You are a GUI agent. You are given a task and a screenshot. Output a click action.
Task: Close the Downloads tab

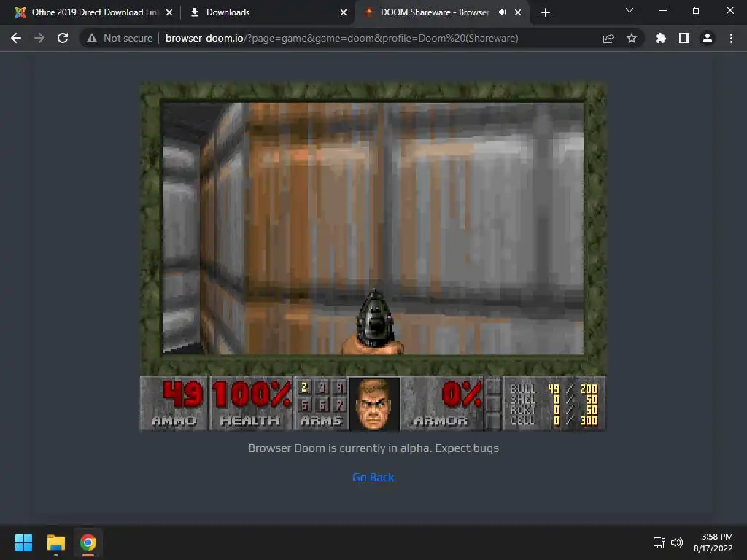tap(344, 12)
